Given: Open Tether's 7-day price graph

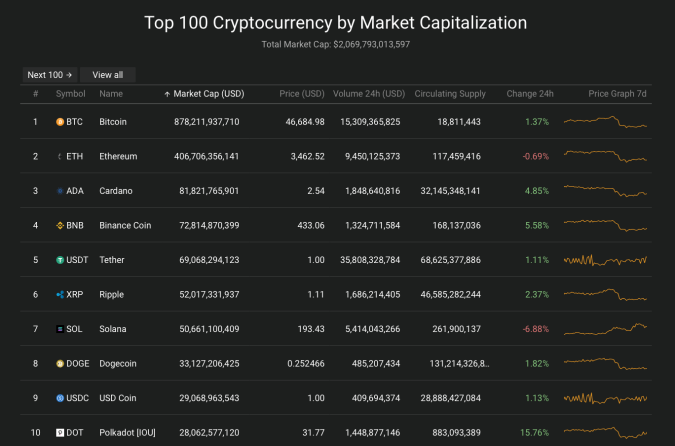Looking at the screenshot, I should click(605, 260).
